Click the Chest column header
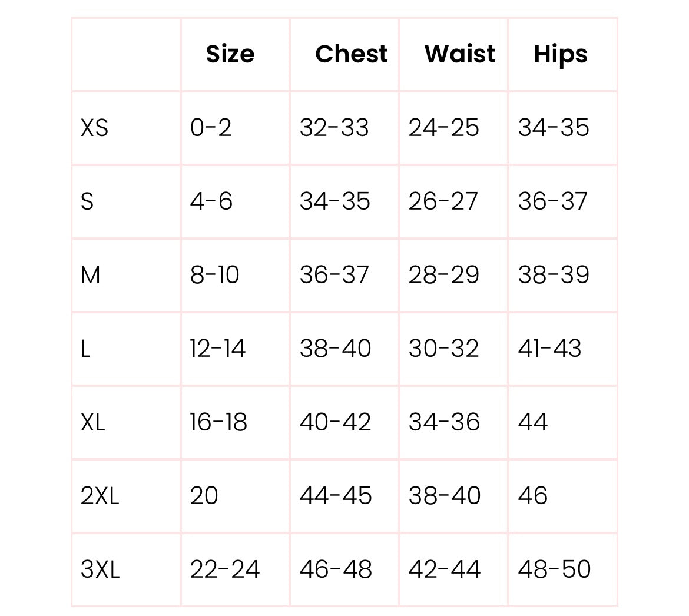 click(352, 54)
